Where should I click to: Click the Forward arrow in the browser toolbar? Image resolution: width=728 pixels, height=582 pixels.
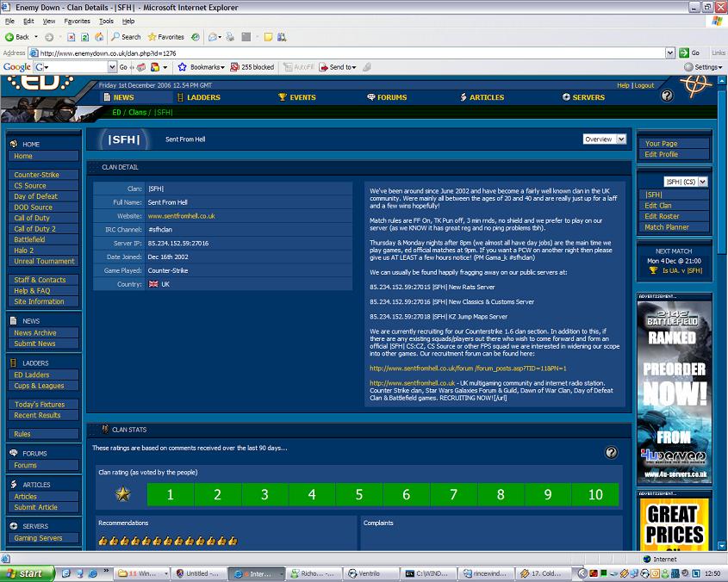49,37
